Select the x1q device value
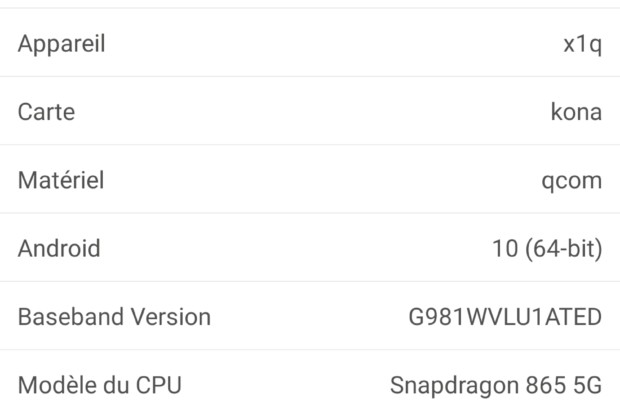620x410 pixels. coord(582,45)
